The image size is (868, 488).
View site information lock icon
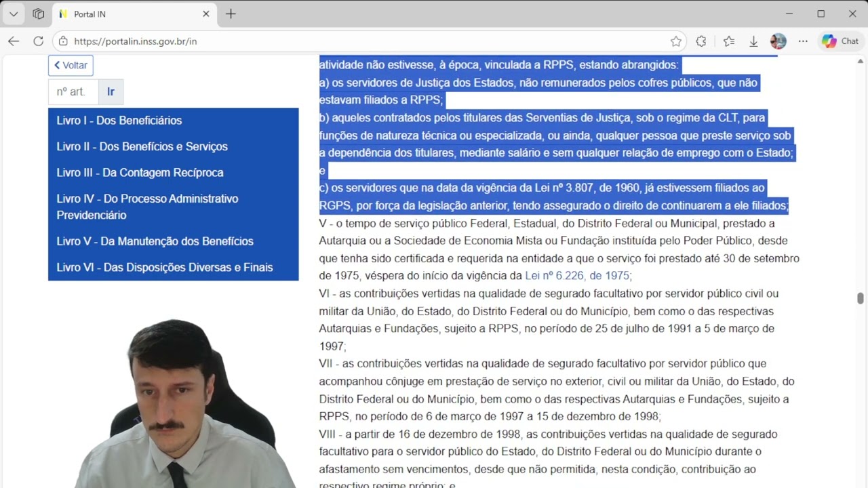coord(63,41)
